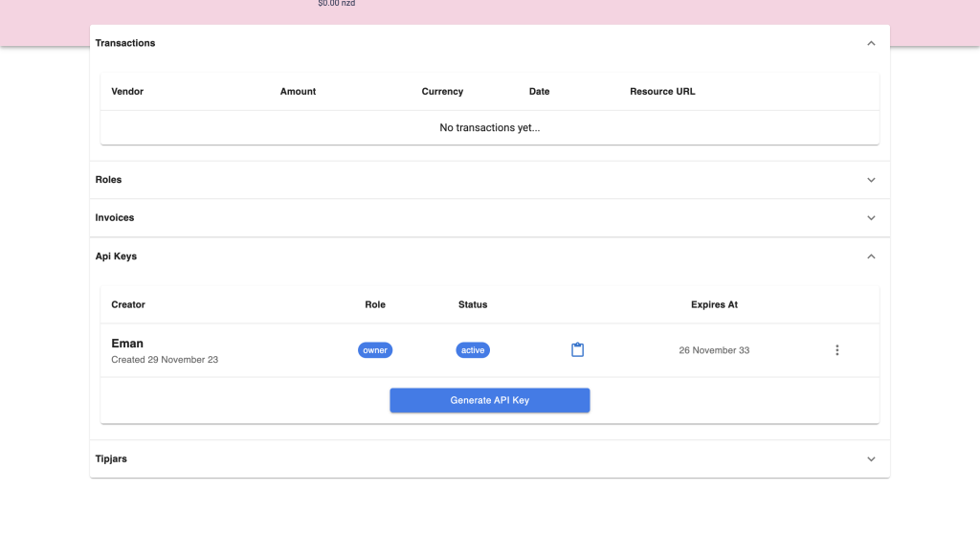Click the active status chip
980x535 pixels.
(x=473, y=350)
